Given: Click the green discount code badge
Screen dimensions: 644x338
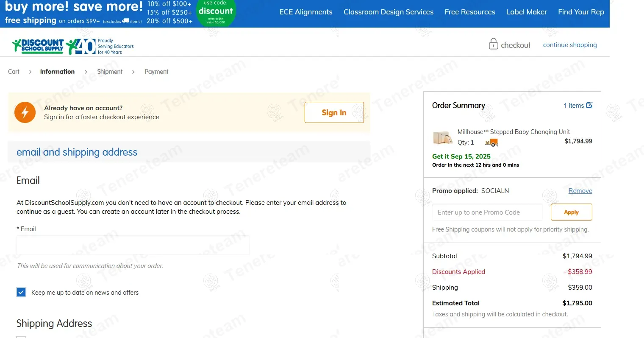Looking at the screenshot, I should (x=216, y=12).
